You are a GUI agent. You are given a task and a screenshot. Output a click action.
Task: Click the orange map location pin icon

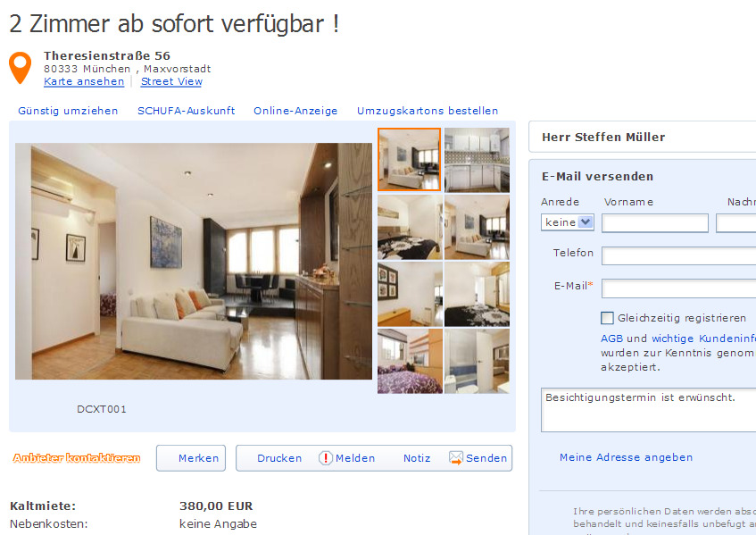click(21, 68)
